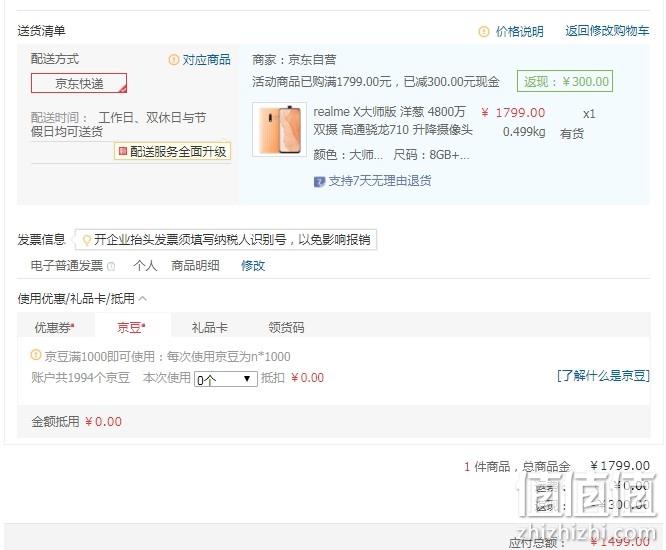This screenshot has width=666, height=550.
Task: Click the info icon beside 对应商品
Action: [x=173, y=59]
